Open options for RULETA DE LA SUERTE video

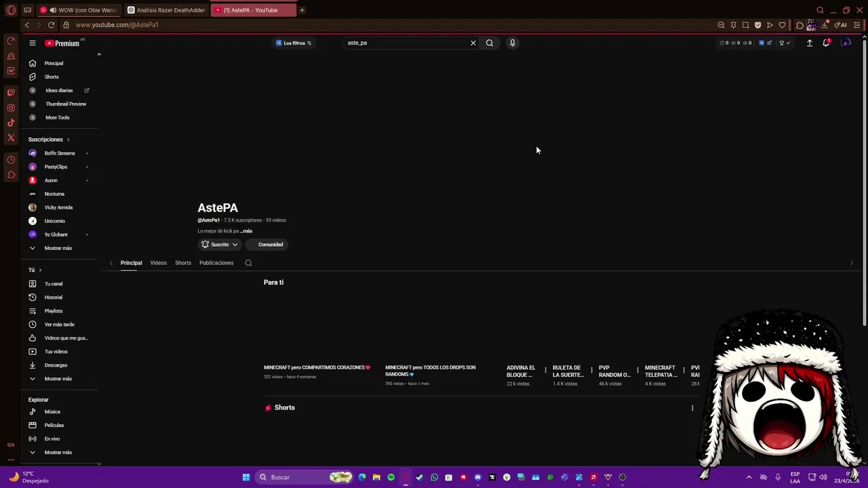click(x=591, y=371)
